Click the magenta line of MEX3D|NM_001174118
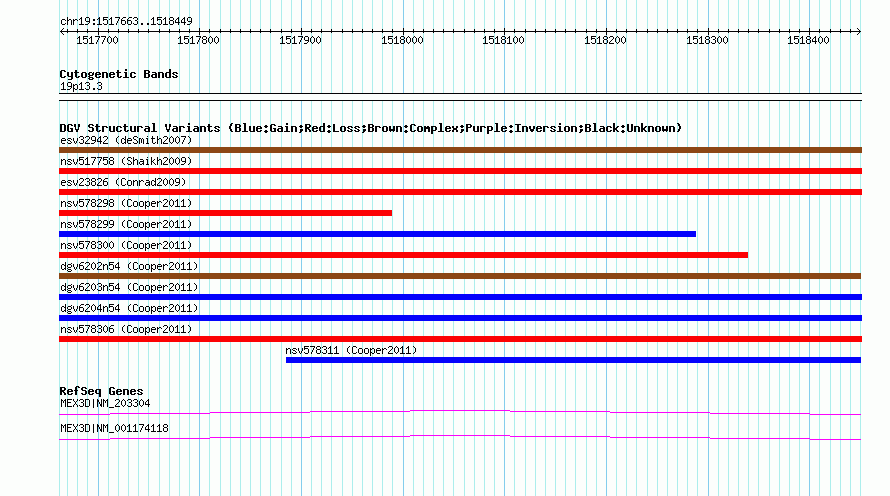The image size is (890, 496). click(x=460, y=438)
